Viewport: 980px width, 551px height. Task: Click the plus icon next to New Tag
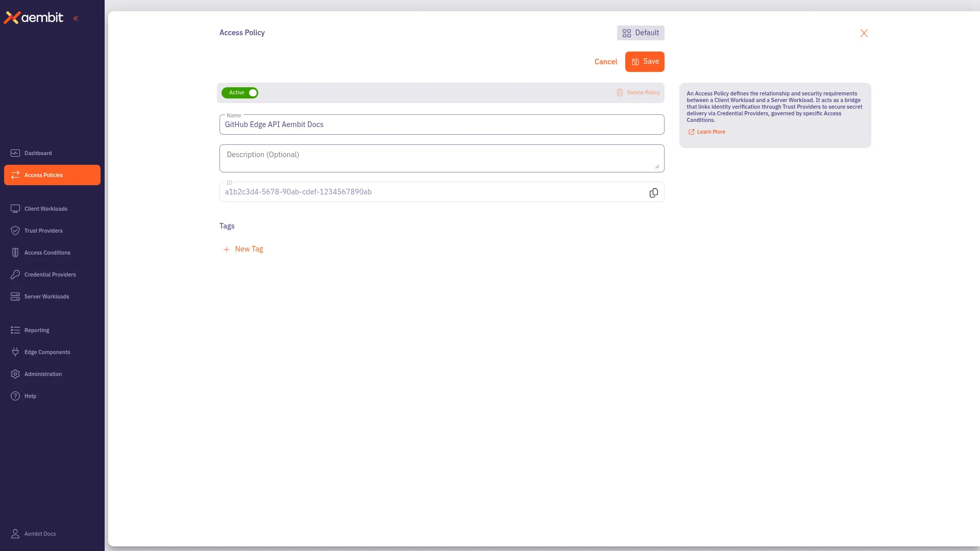(227, 249)
